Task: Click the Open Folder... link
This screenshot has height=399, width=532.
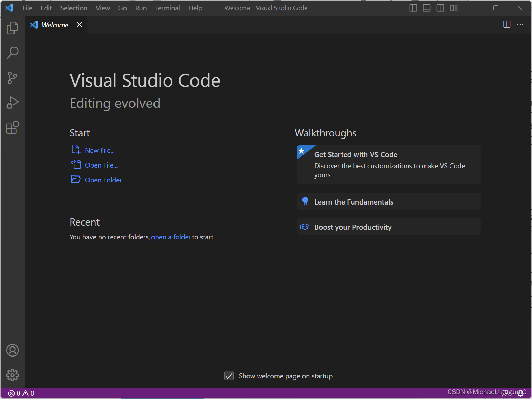Action: (x=106, y=180)
